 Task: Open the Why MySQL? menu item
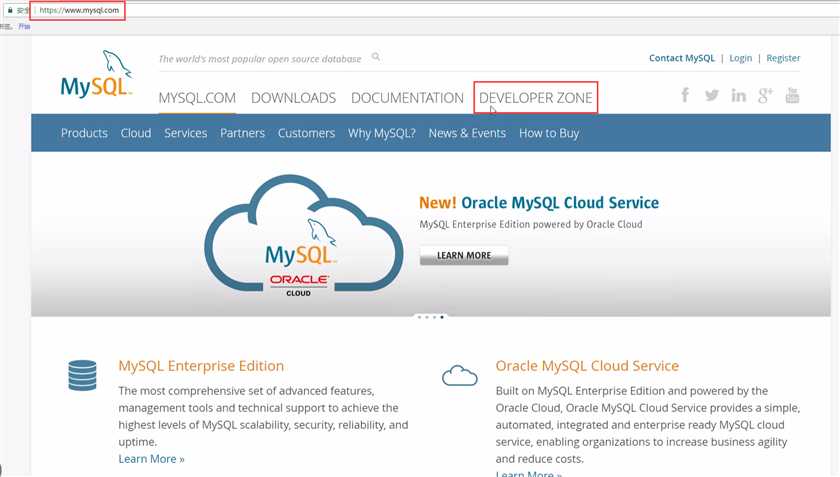tap(382, 133)
